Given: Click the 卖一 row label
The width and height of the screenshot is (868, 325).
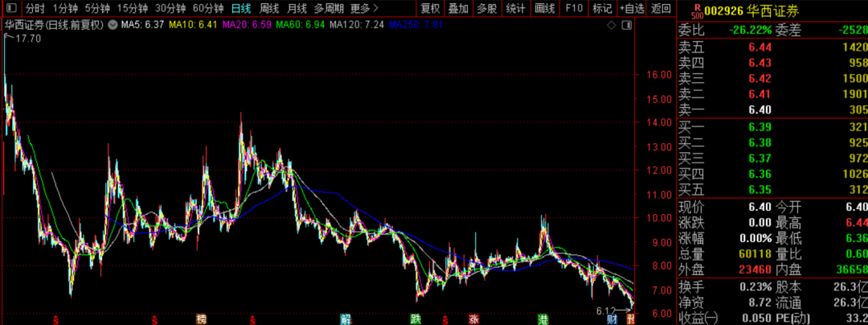Looking at the screenshot, I should (690, 109).
